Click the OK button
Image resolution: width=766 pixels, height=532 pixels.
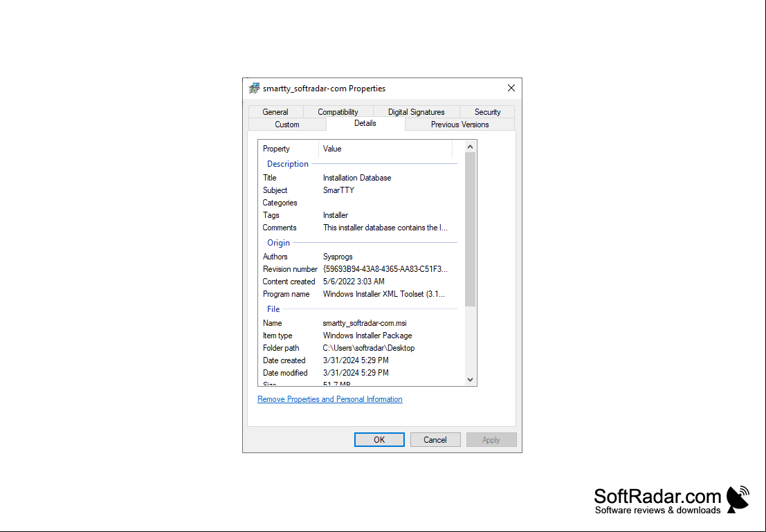click(x=379, y=440)
